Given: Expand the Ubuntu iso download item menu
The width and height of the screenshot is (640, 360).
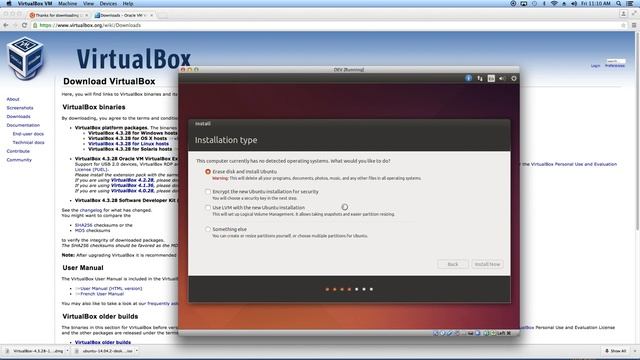Looking at the screenshot, I should (137, 351).
